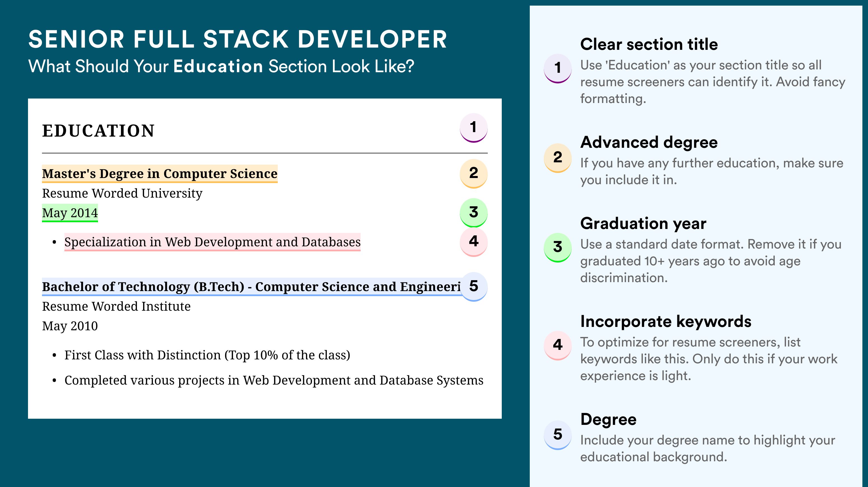
Task: Click the 'May 2010' date
Action: click(x=70, y=326)
